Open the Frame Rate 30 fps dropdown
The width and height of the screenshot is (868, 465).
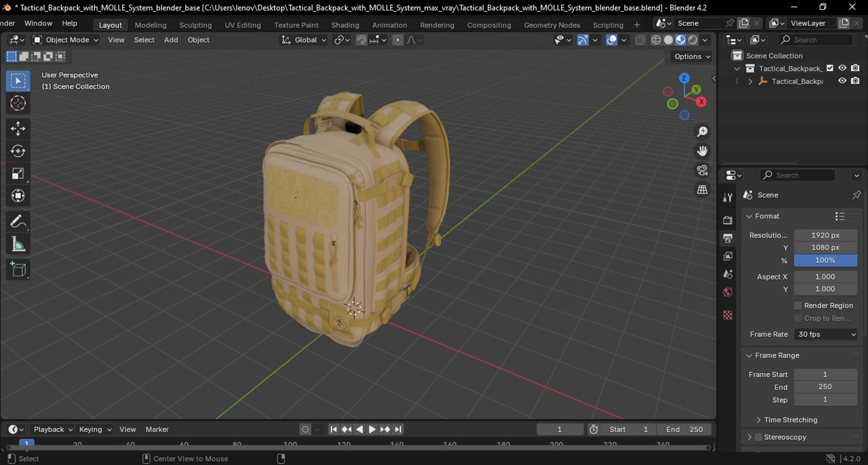tap(826, 334)
